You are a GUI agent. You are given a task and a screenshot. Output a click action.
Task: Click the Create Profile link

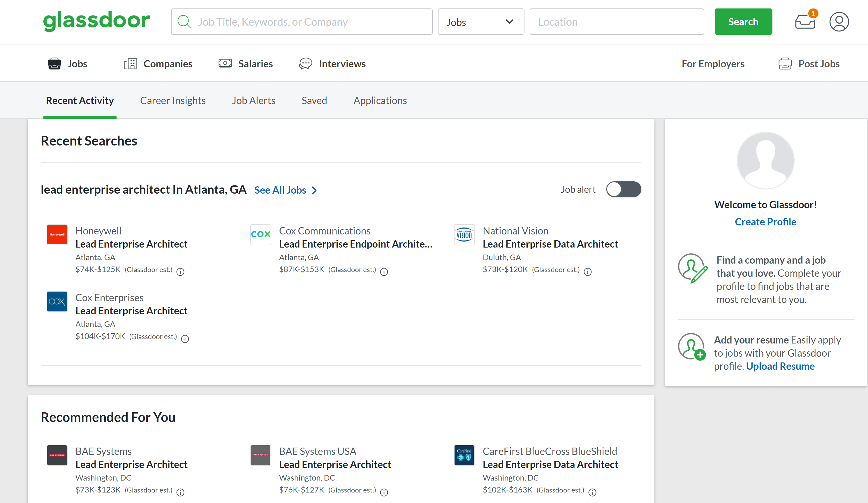click(x=765, y=222)
